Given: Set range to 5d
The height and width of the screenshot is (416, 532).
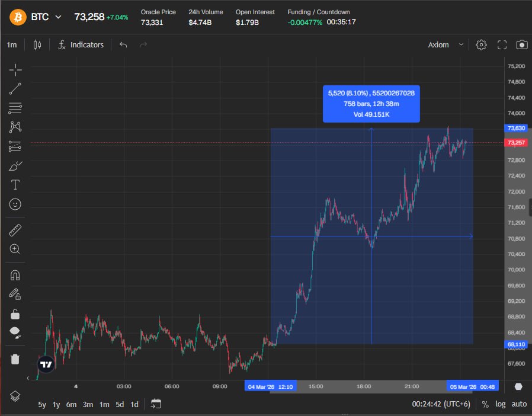Looking at the screenshot, I should [x=120, y=405].
